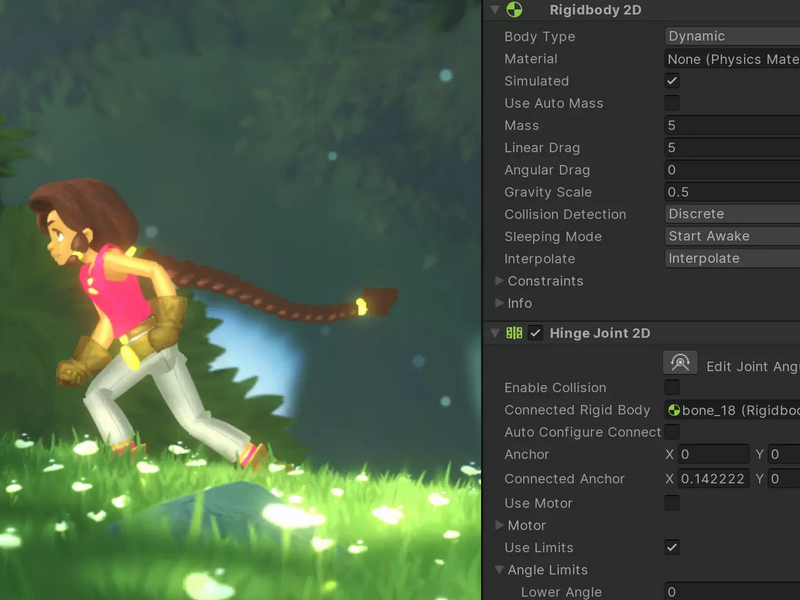Collapse the Angle Limits section
The height and width of the screenshot is (600, 800).
click(499, 570)
